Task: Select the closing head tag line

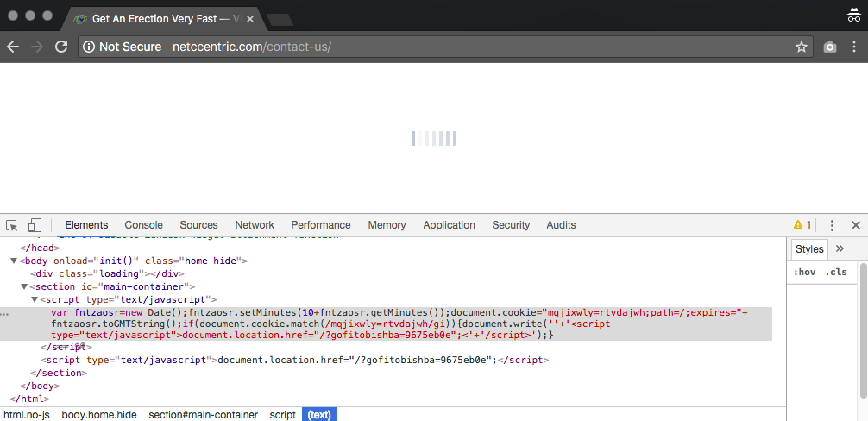Action: tap(40, 248)
